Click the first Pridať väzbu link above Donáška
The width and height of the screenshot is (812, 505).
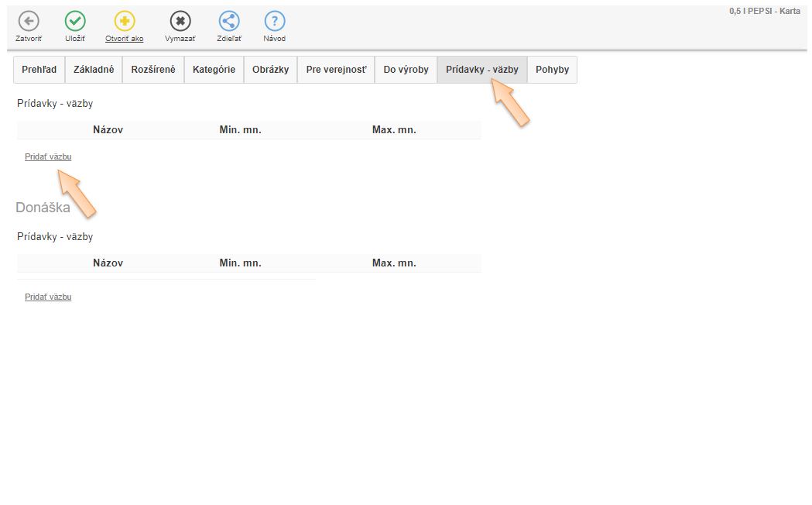48,156
